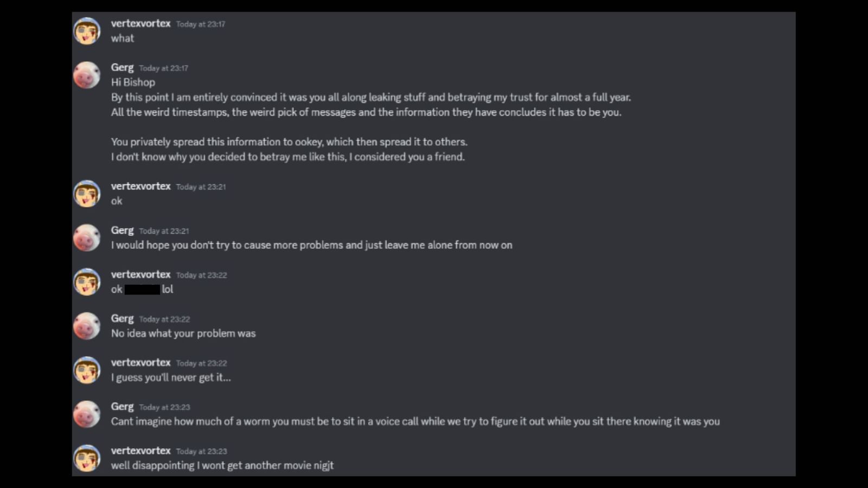Click vertexvortex's avatar beside "I guess you'll never get it"
Image resolution: width=868 pixels, height=488 pixels.
[86, 370]
